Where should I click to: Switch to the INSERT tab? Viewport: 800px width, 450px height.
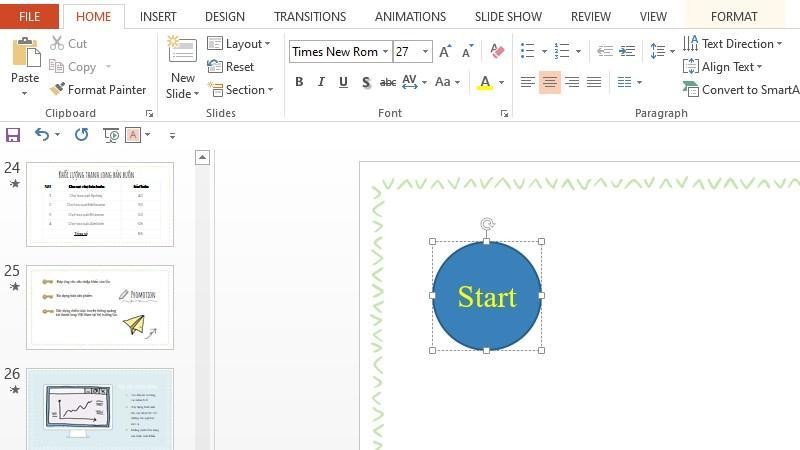158,16
